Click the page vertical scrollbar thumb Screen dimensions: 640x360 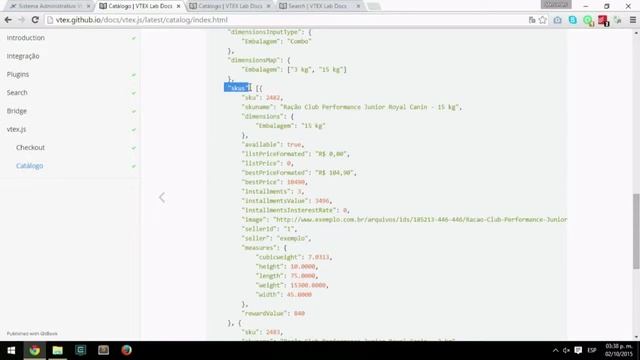click(636, 231)
